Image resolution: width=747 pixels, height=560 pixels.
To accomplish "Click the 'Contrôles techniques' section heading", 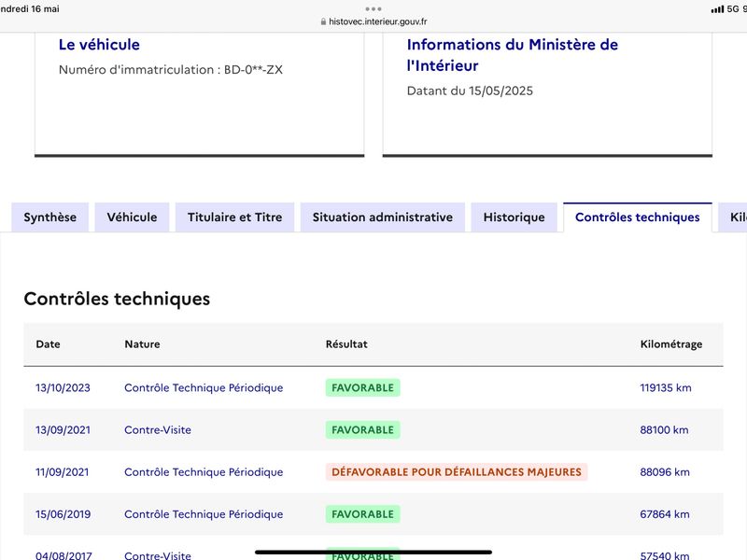I will [x=117, y=299].
